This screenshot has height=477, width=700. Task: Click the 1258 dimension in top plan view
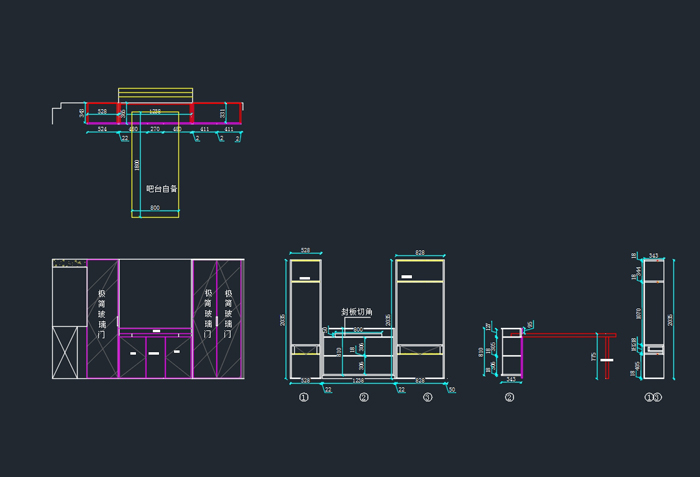coord(155,111)
